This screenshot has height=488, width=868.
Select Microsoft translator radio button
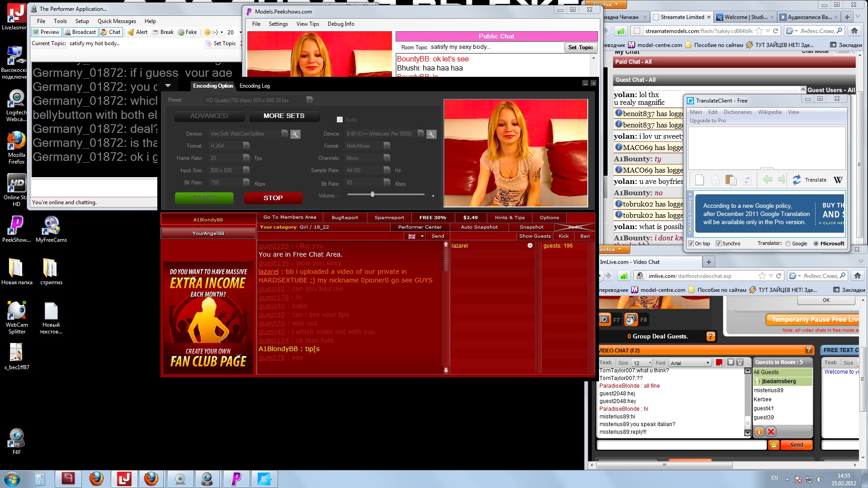816,244
